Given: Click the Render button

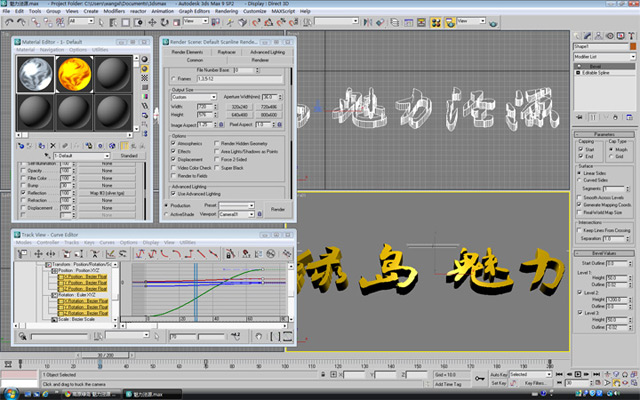Looking at the screenshot, I should pos(278,209).
